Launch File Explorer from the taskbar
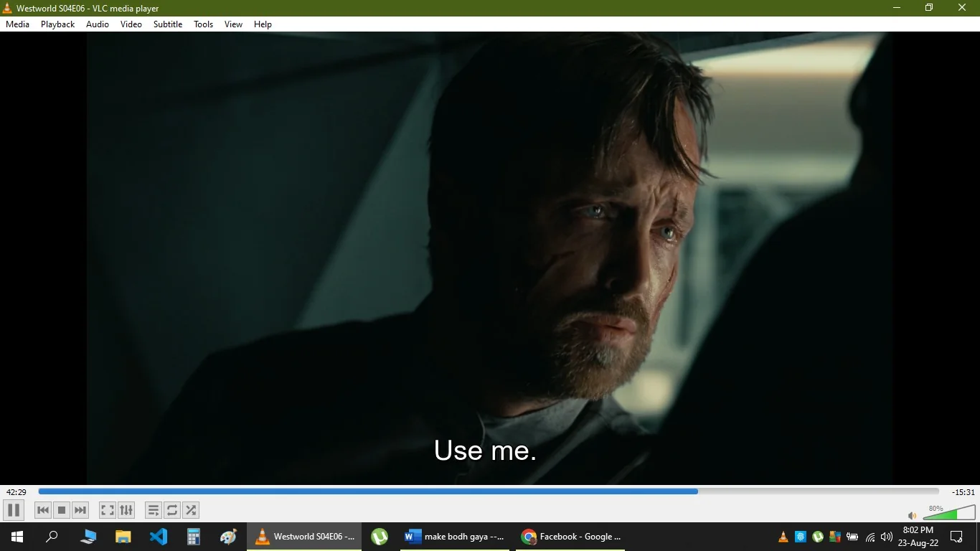 coord(123,537)
